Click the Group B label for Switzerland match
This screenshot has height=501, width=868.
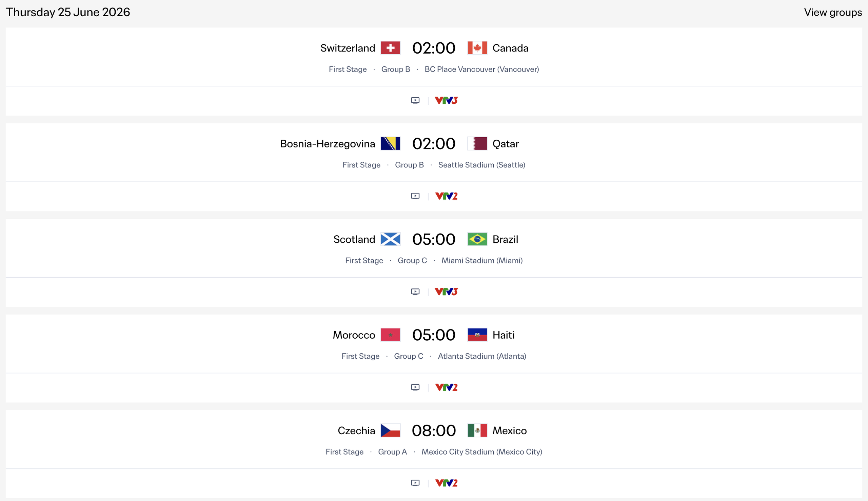point(395,69)
